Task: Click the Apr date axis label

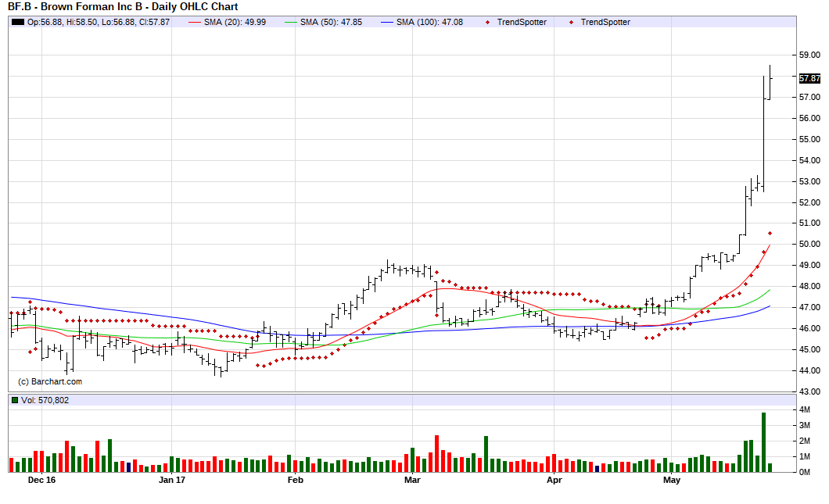Action: (554, 480)
